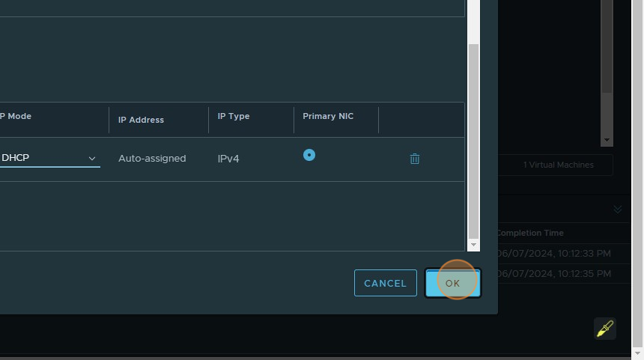The width and height of the screenshot is (644, 360).
Task: Click the yellow highlighter pen icon
Action: tap(605, 329)
